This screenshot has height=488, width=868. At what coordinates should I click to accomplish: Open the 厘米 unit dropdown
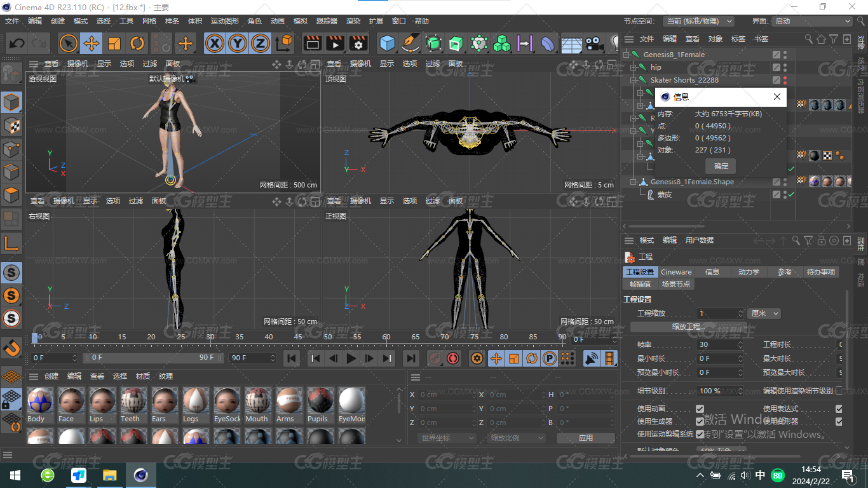click(x=764, y=313)
